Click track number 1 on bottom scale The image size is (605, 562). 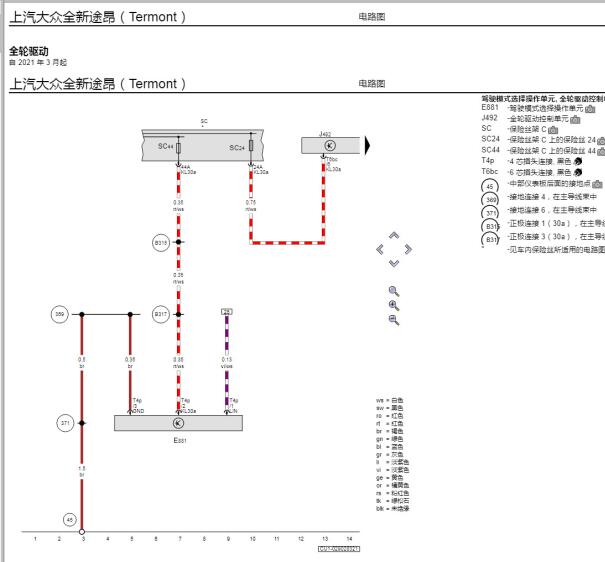tap(35, 539)
